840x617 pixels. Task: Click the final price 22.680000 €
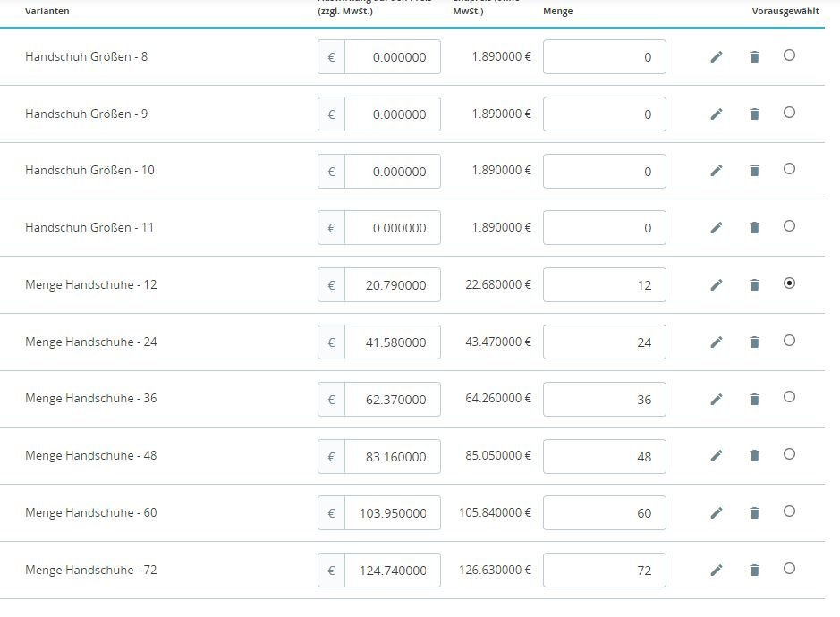click(x=498, y=284)
